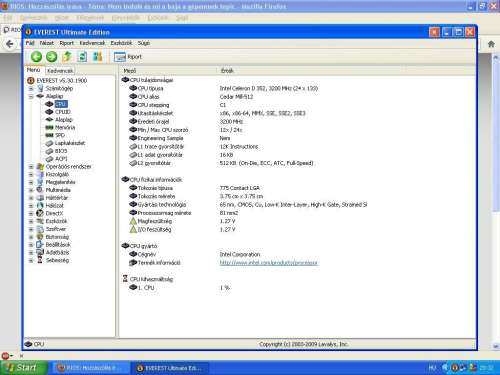Collapse the Alaplap parent tree node
The image size is (500, 375).
click(31, 96)
